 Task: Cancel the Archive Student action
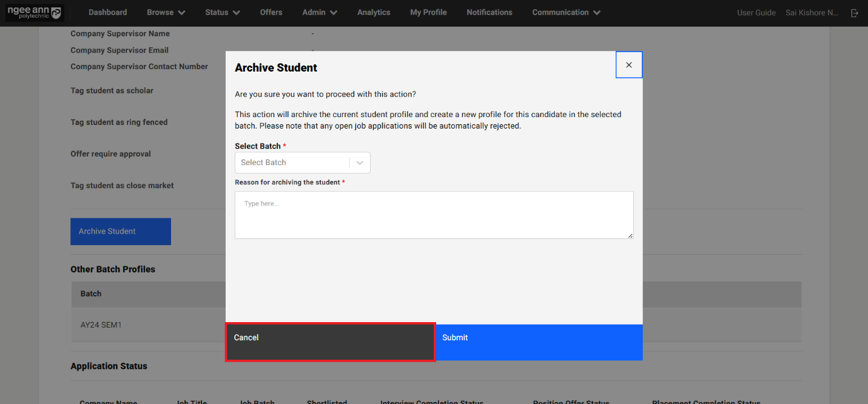[330, 342]
